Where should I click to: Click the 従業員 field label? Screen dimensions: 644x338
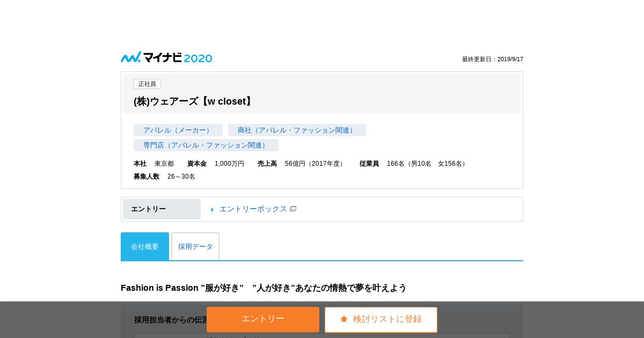click(x=369, y=164)
